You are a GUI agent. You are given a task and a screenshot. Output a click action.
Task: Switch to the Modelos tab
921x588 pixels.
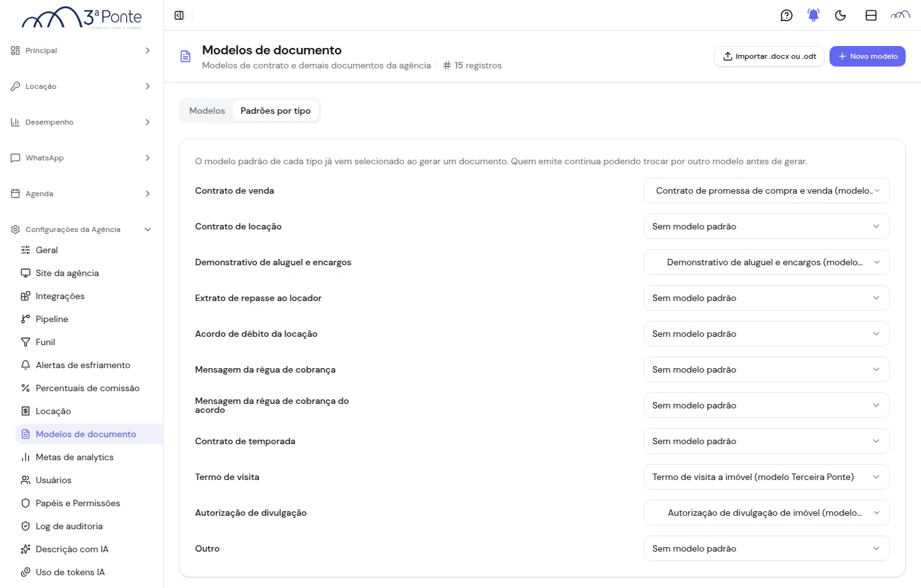(x=207, y=111)
